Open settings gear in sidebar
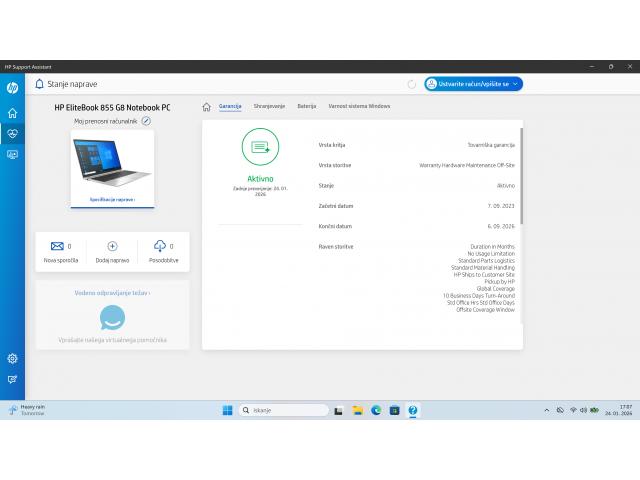 coord(12,358)
